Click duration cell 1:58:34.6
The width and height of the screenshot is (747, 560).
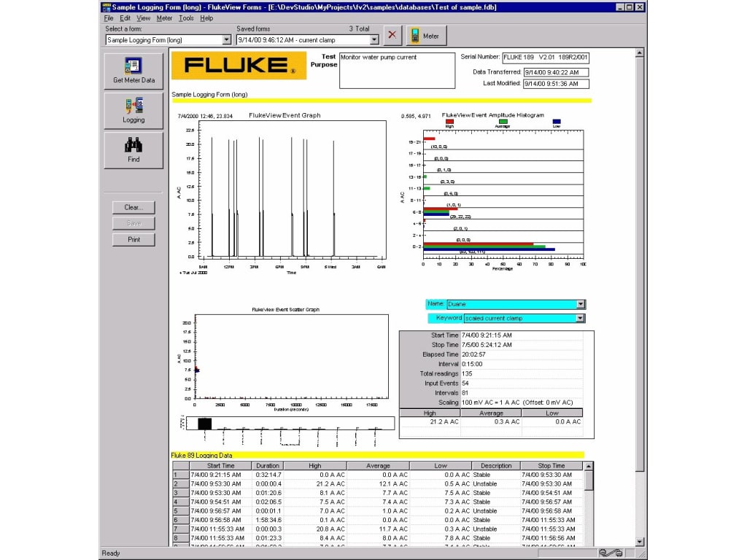(267, 520)
